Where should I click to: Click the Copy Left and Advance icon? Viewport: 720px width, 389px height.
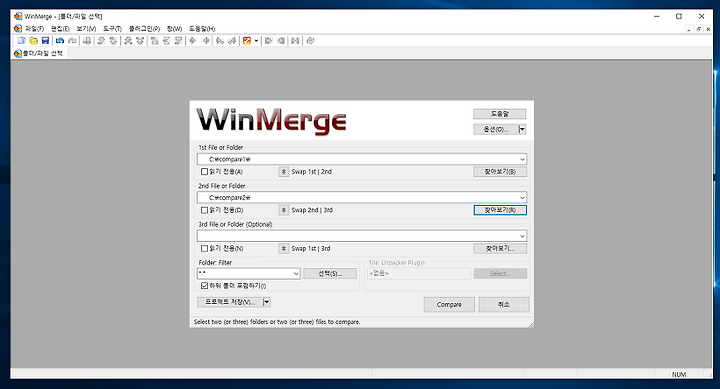coord(232,41)
